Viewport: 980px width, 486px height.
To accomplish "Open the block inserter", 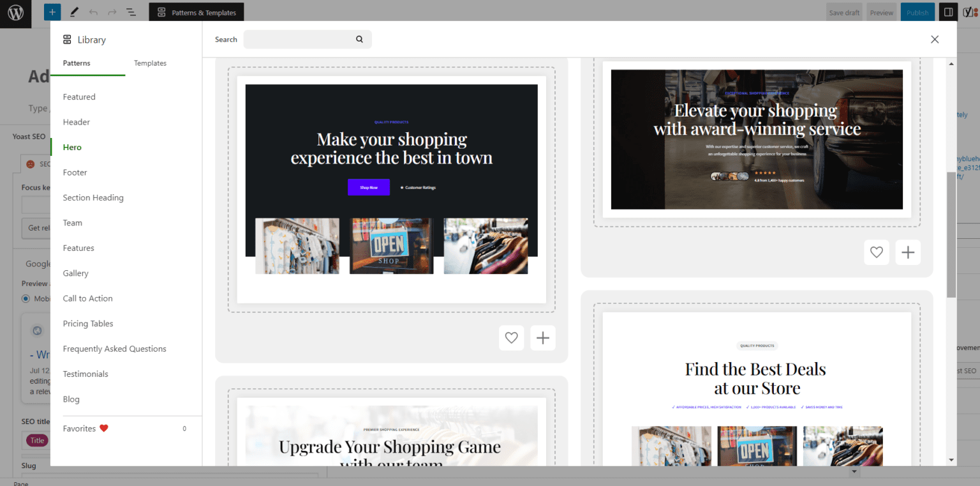I will [52, 11].
